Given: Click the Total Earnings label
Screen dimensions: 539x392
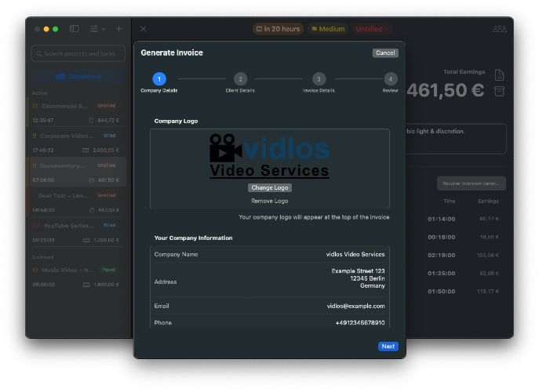Looking at the screenshot, I should coord(464,72).
